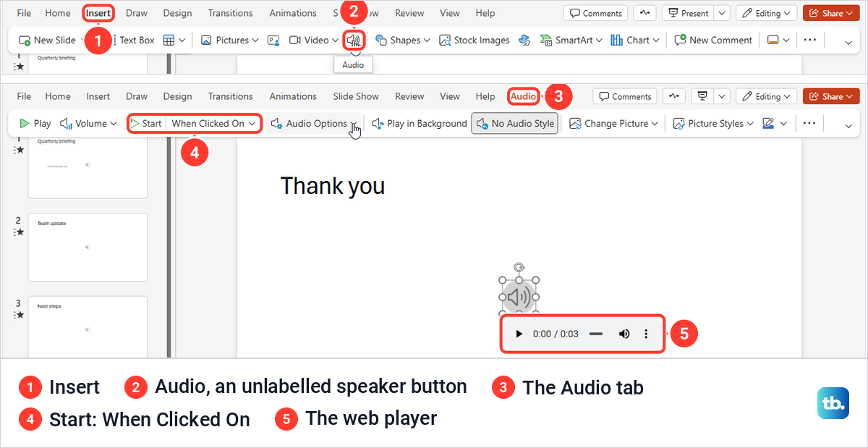
Task: Toggle Play in Background
Action: 420,123
